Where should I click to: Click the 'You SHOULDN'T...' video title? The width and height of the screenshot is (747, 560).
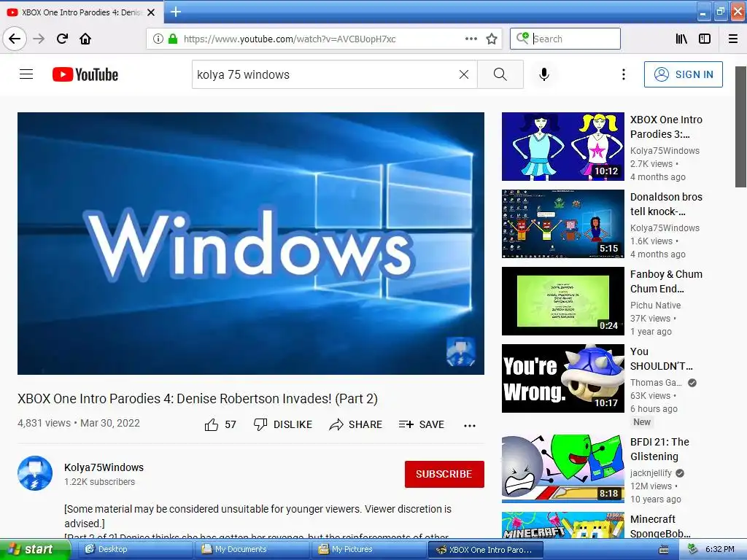pos(661,359)
